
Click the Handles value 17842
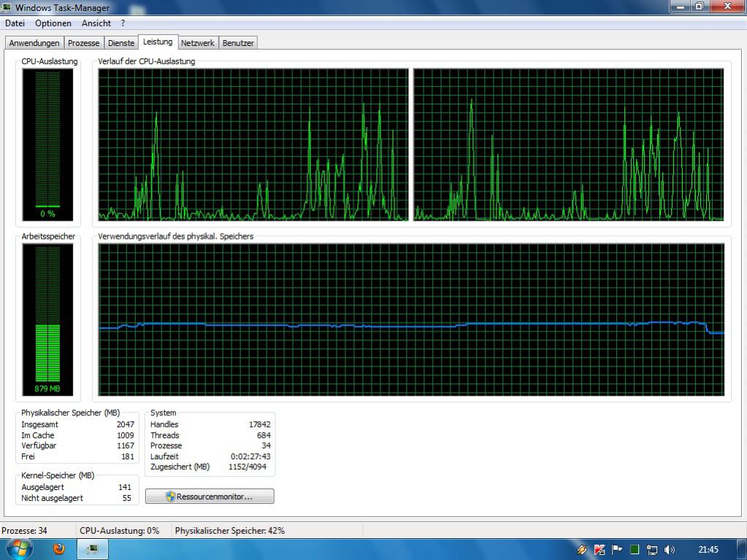click(260, 424)
